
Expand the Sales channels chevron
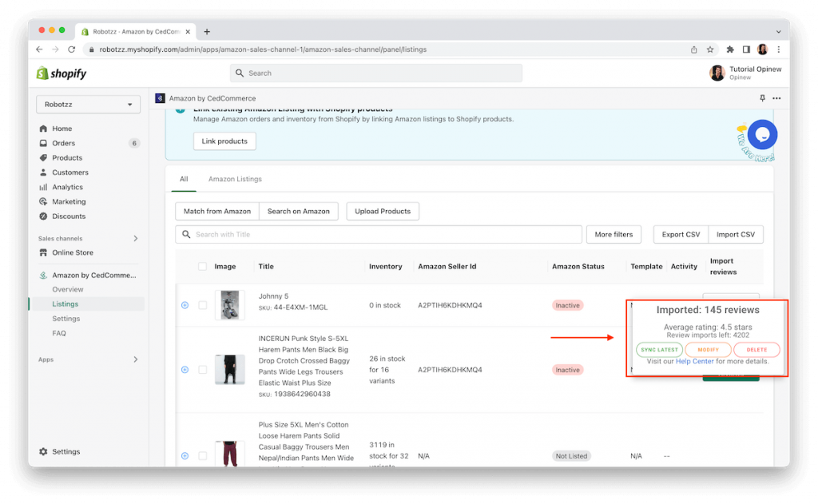point(136,239)
